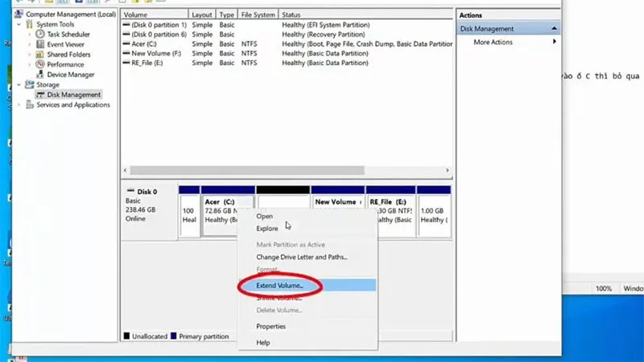Image resolution: width=644 pixels, height=362 pixels.
Task: Click 'Healthy (EFI System Partition)' status cell
Action: point(326,25)
